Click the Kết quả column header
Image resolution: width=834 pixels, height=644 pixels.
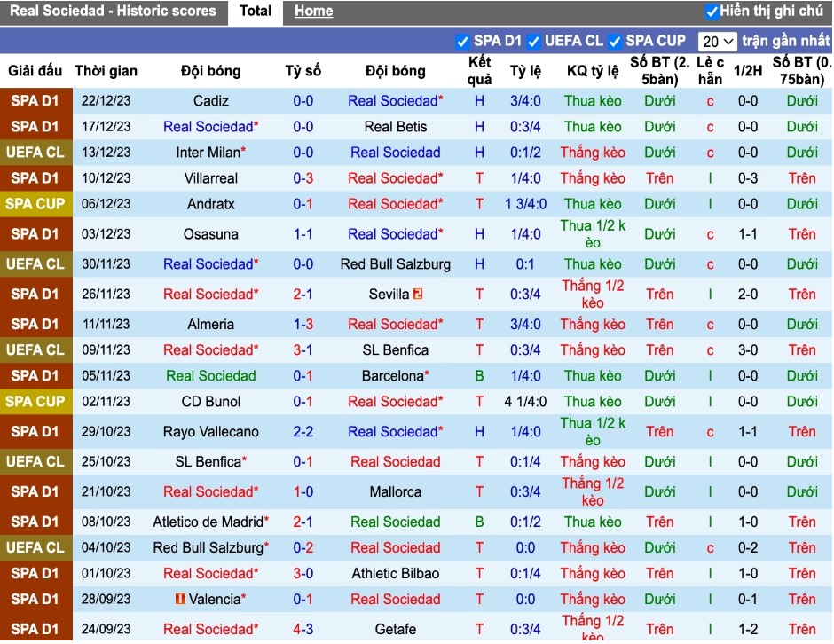[479, 71]
